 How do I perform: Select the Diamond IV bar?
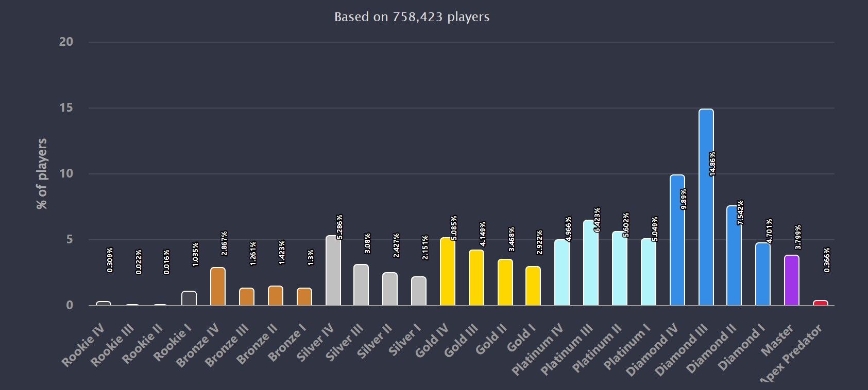tap(677, 240)
